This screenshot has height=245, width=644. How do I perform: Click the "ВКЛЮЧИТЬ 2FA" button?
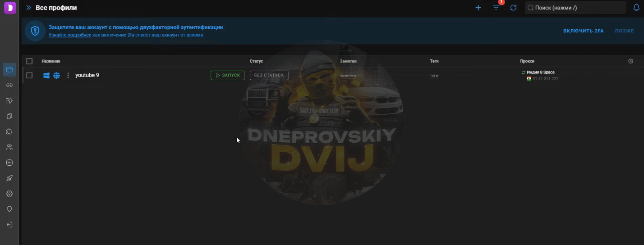click(583, 31)
